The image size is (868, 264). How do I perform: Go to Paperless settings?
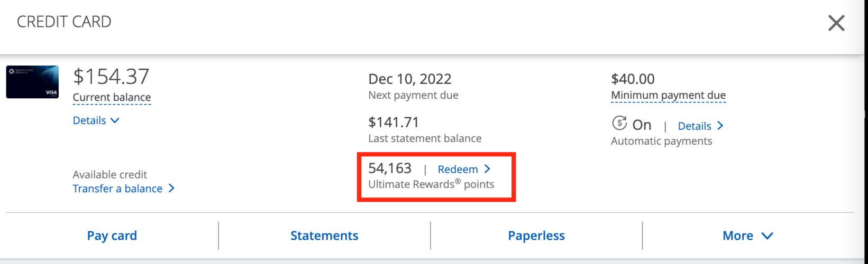(536, 235)
